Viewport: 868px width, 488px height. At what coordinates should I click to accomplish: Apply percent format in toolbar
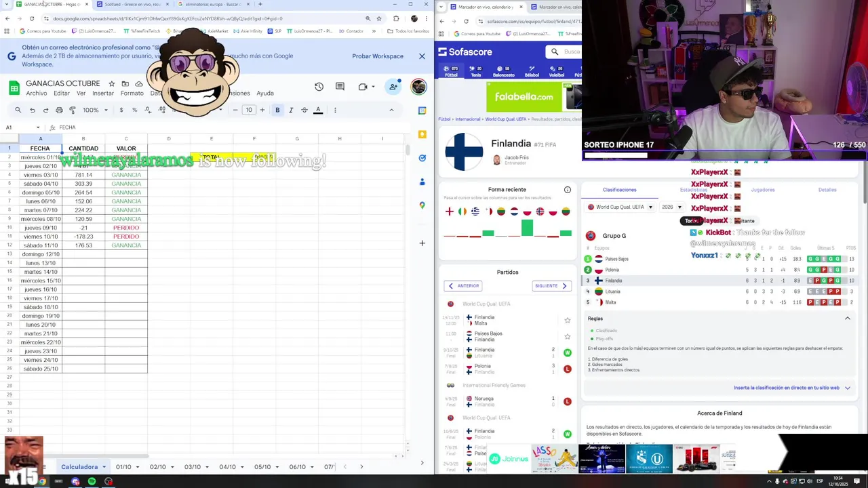coord(134,110)
